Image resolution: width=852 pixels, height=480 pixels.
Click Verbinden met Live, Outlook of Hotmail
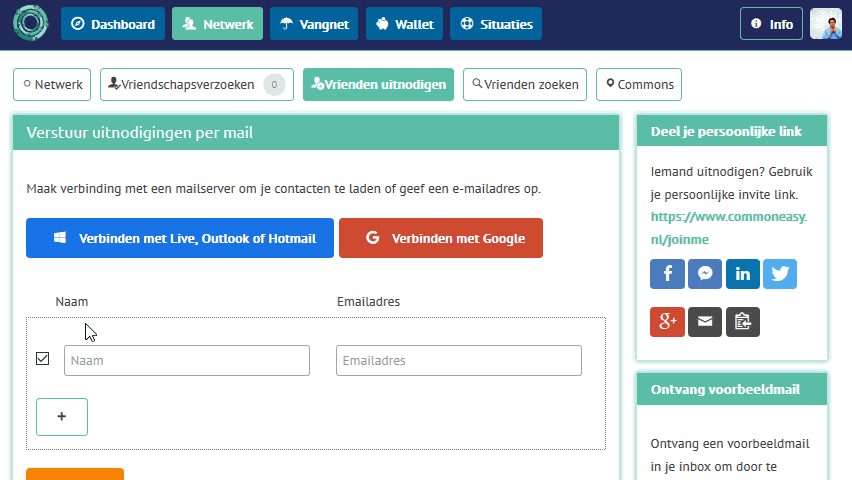tap(180, 238)
